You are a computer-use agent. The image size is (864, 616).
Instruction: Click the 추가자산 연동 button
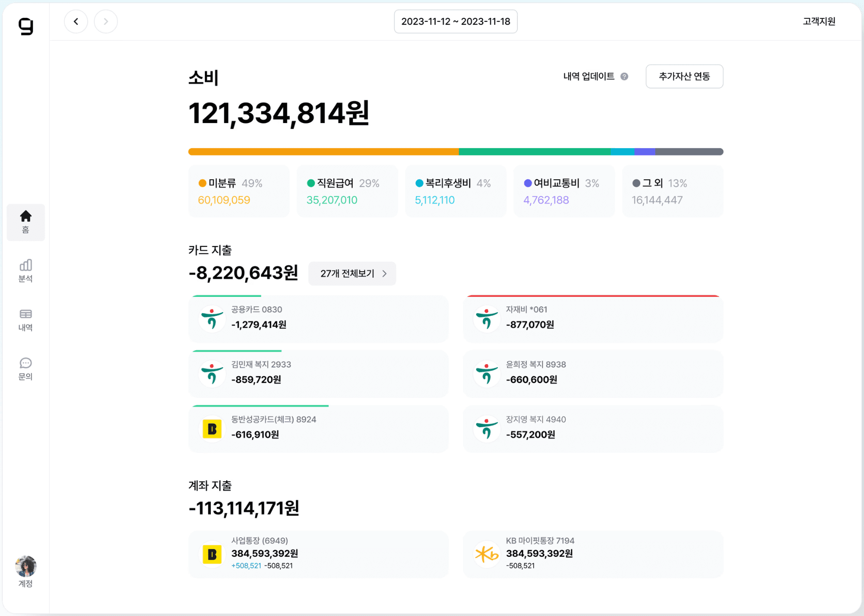coord(684,77)
